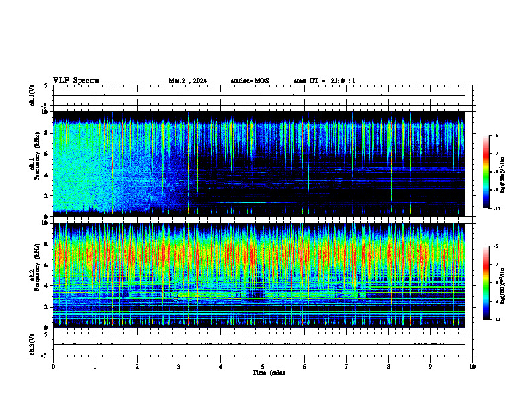The image size is (532, 411).
Task: Click the "station=MOS" header label
Action: pyautogui.click(x=250, y=81)
